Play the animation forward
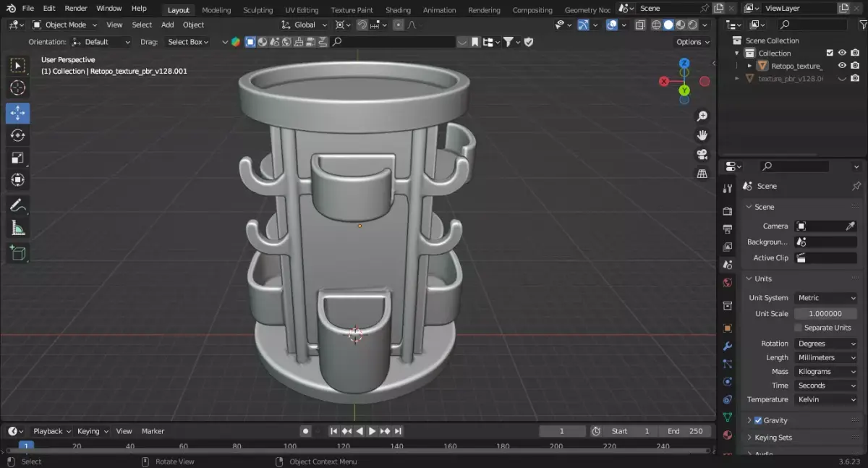 373,431
